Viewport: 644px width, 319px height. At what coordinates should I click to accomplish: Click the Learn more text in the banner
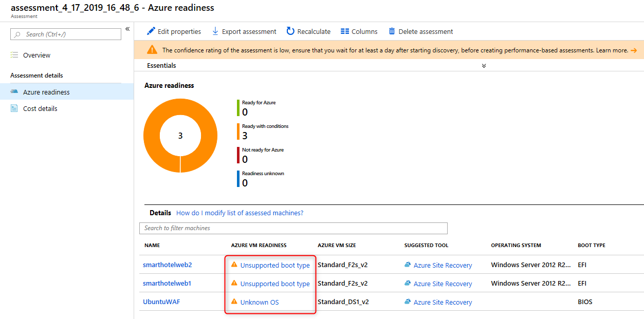click(613, 50)
